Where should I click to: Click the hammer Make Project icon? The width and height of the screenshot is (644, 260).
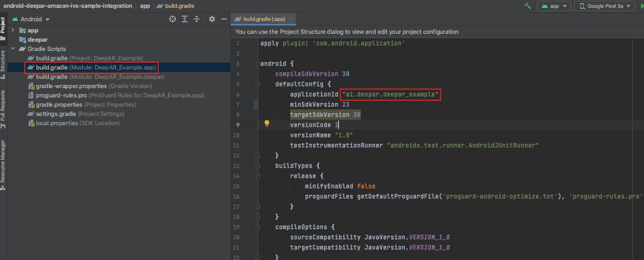(x=528, y=6)
